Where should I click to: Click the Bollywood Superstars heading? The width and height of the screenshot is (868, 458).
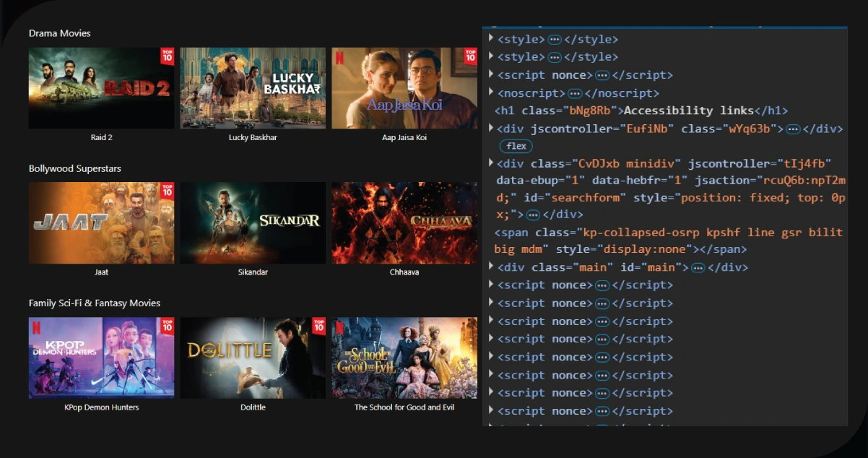click(75, 168)
